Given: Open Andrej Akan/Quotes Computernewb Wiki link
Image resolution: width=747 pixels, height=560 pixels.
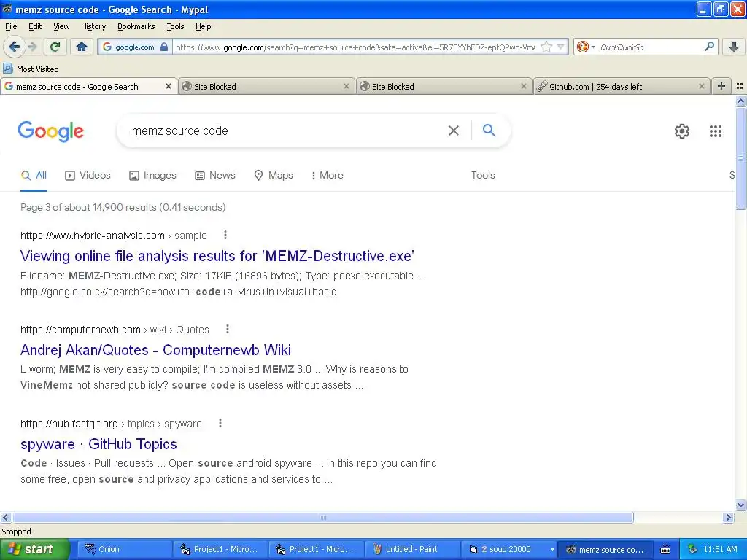Looking at the screenshot, I should pos(155,350).
